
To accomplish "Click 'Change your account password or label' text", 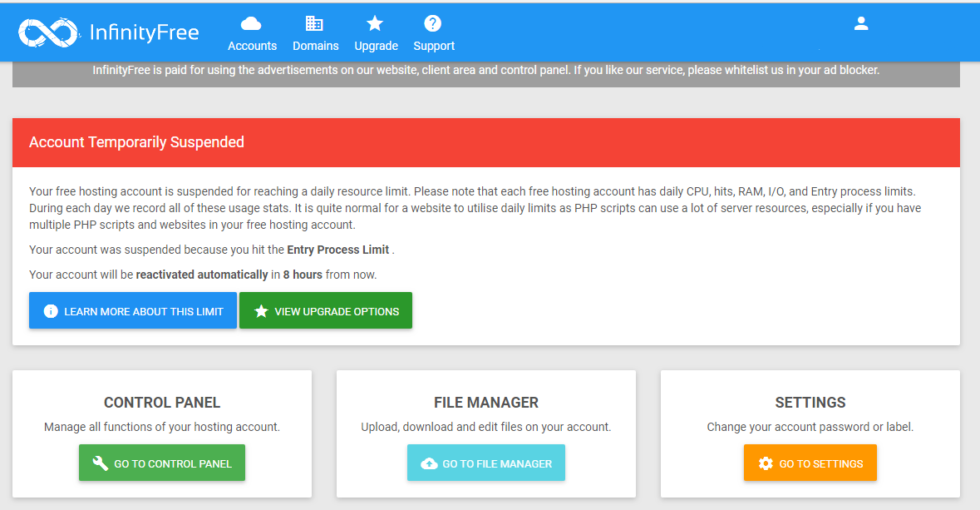I will tap(810, 427).
